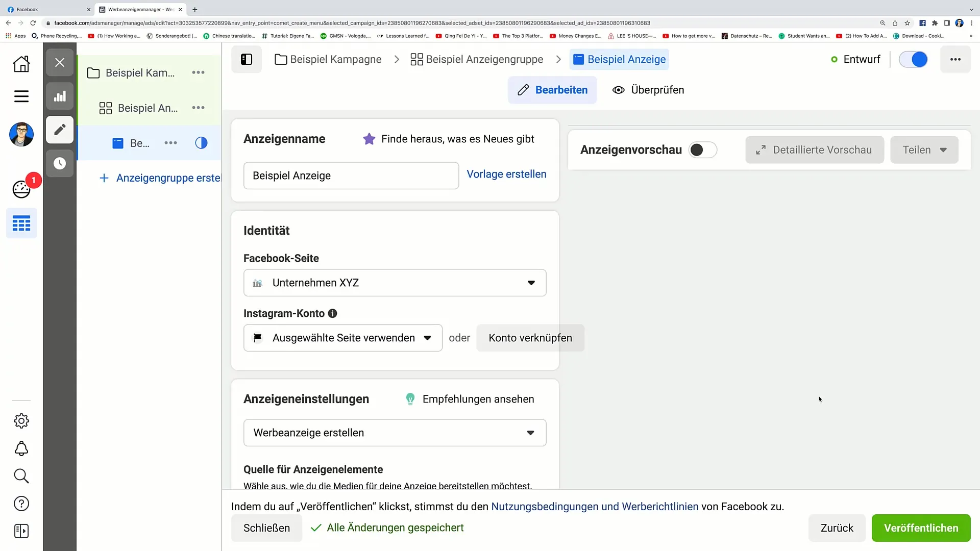
Task: Click Schließen button
Action: coord(266,528)
